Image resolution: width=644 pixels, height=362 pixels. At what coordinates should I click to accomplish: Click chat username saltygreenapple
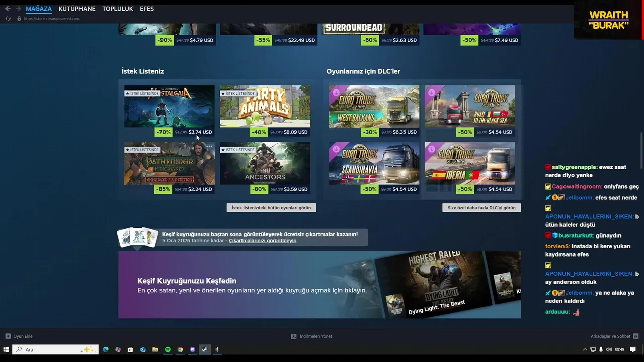point(575,167)
